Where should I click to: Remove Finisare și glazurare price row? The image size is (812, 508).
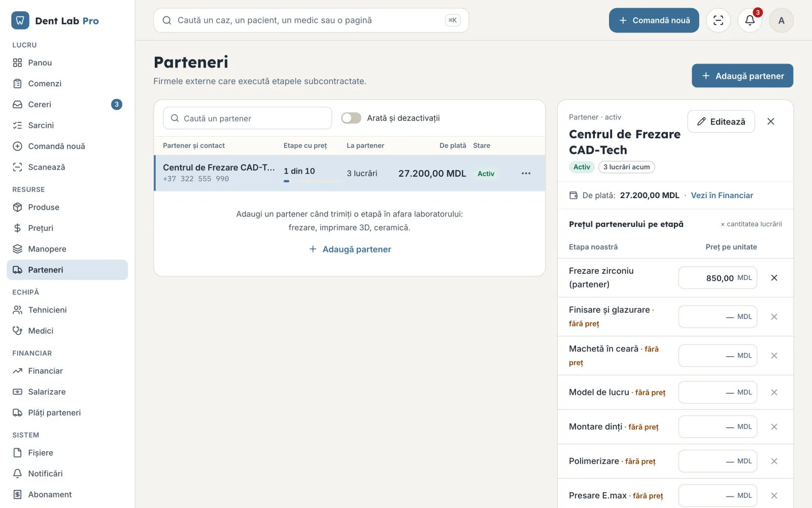pos(774,316)
